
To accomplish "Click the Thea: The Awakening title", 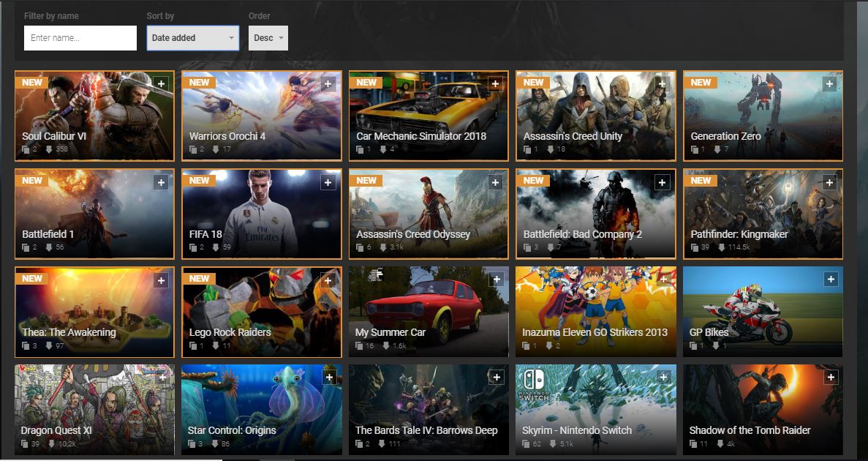I will click(x=69, y=332).
